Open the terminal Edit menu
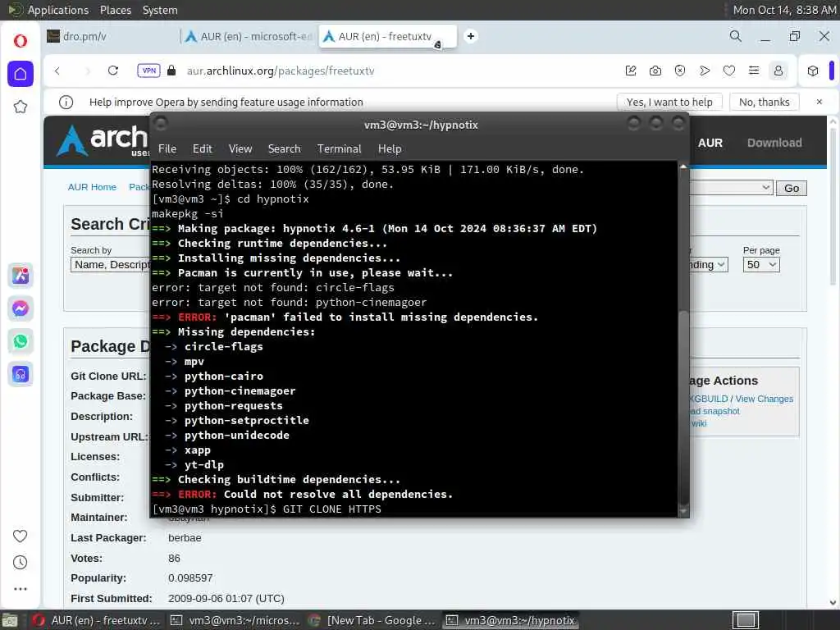Screen dimensions: 840x630 coord(203,149)
